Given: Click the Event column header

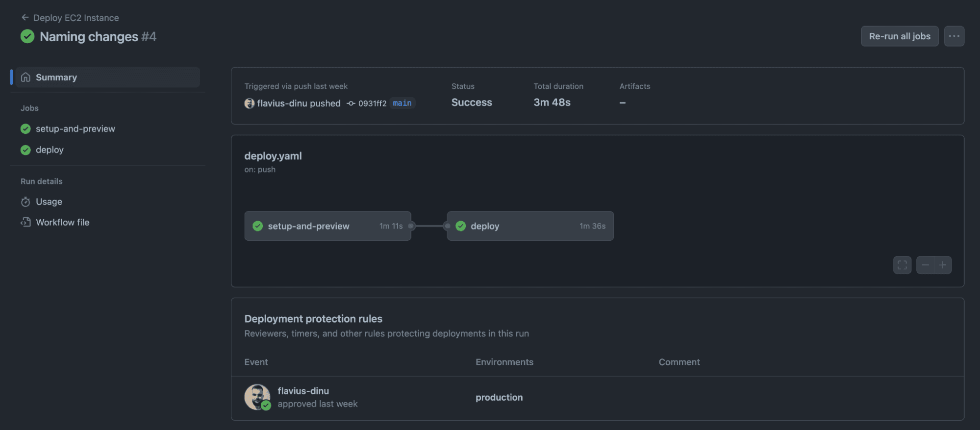Looking at the screenshot, I should (256, 362).
